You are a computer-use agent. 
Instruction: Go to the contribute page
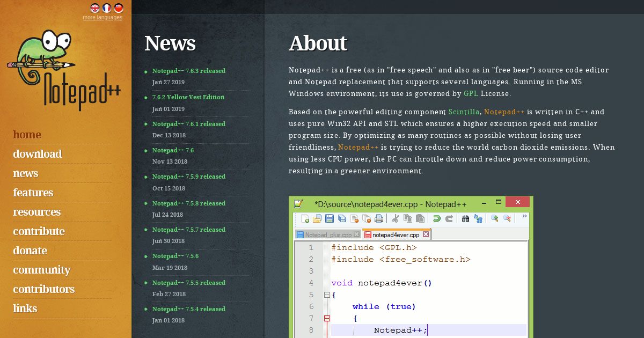pyautogui.click(x=39, y=231)
